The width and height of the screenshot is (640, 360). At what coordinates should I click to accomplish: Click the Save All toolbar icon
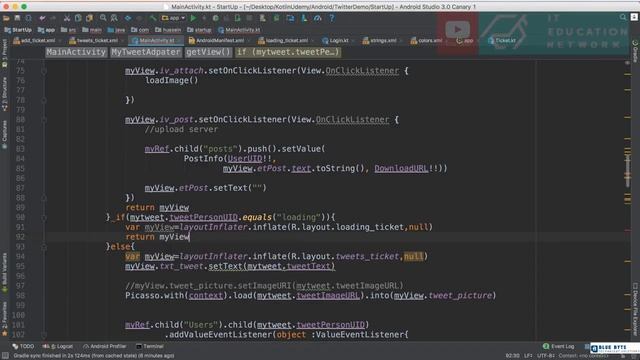[x=18, y=18]
